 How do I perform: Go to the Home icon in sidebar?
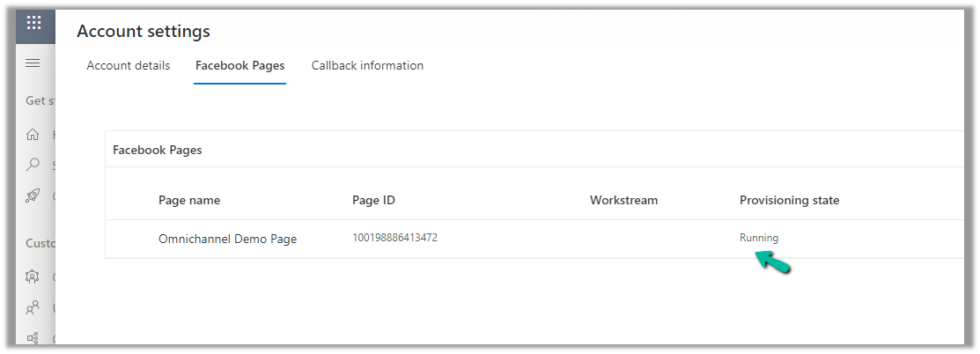pos(33,135)
